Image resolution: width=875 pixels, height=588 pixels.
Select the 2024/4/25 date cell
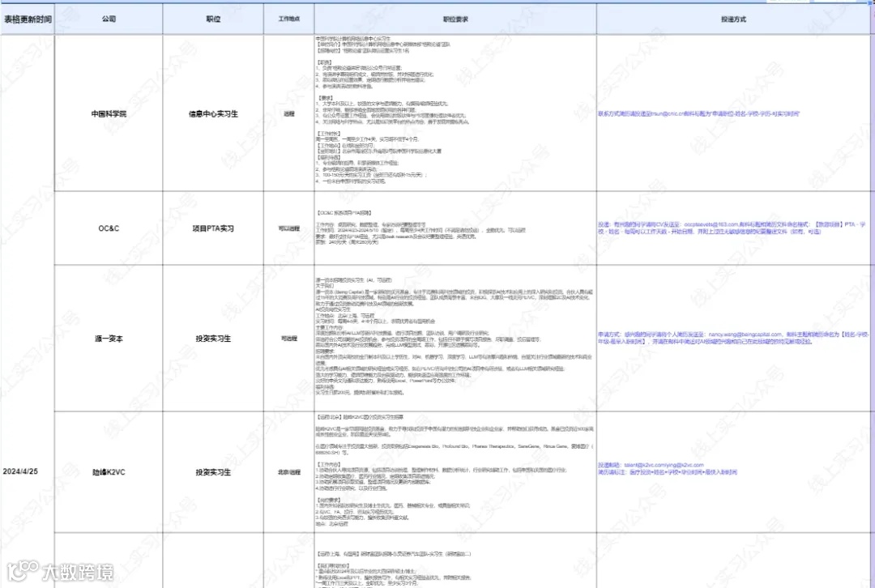(x=20, y=471)
